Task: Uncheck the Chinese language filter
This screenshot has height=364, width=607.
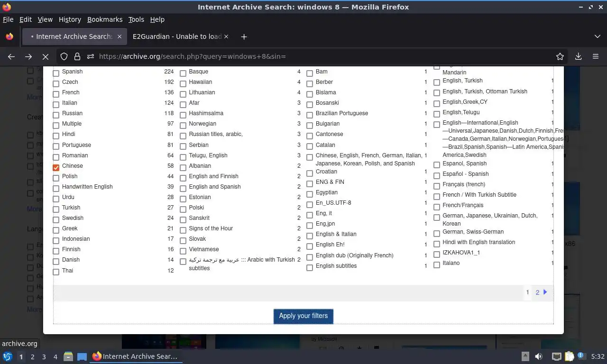Action: [x=56, y=167]
